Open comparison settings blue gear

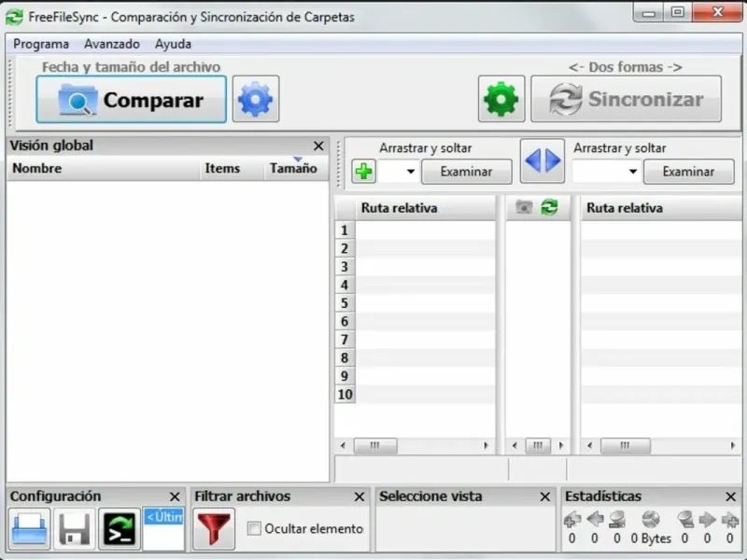click(x=256, y=99)
